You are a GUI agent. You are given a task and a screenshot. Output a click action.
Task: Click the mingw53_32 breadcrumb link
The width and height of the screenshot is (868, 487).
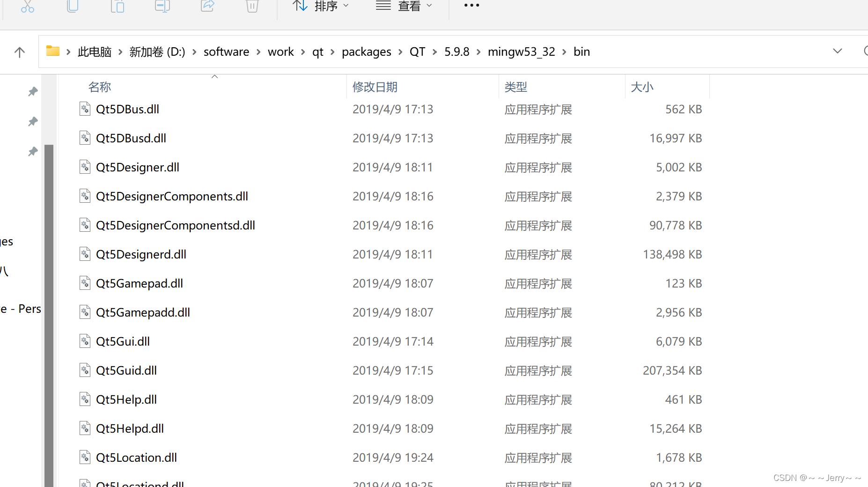click(x=521, y=52)
